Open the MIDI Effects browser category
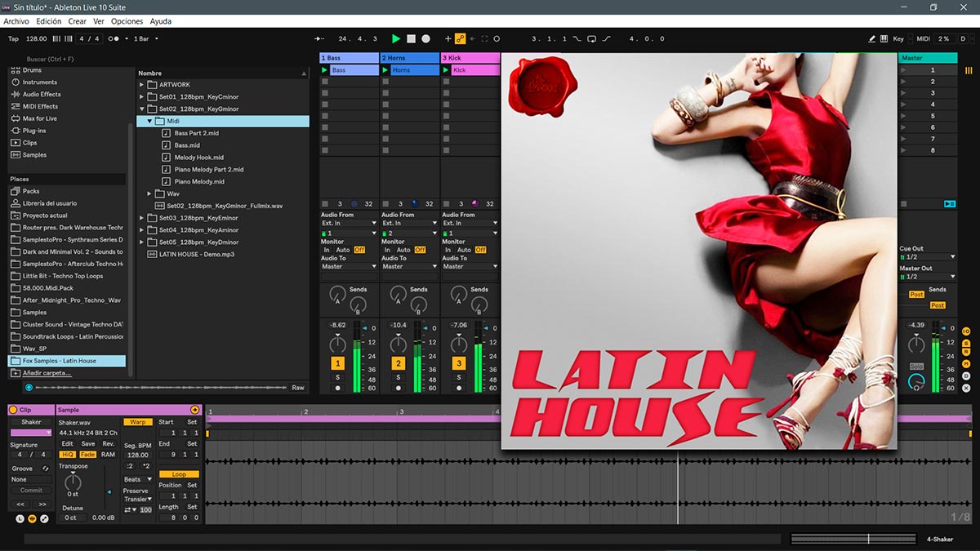 (x=33, y=106)
